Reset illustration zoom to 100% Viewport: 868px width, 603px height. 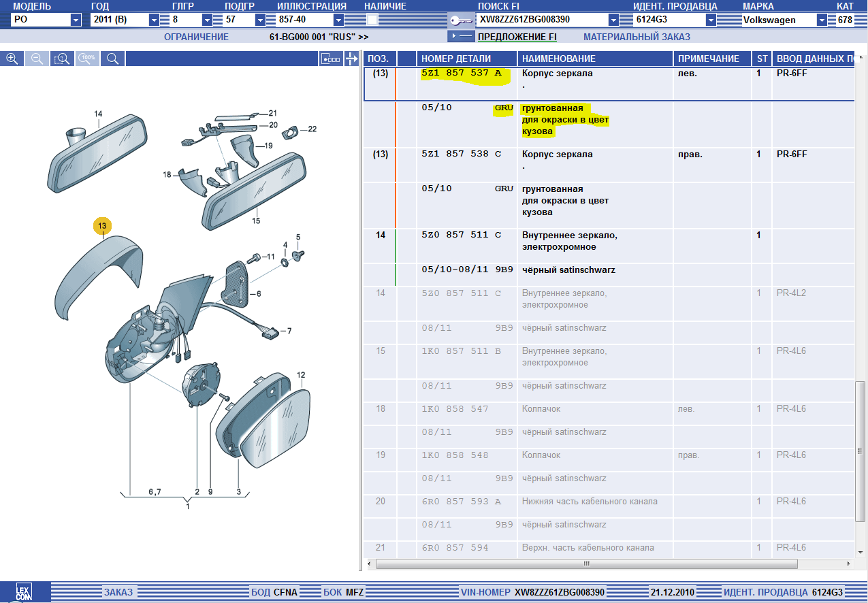[87, 59]
